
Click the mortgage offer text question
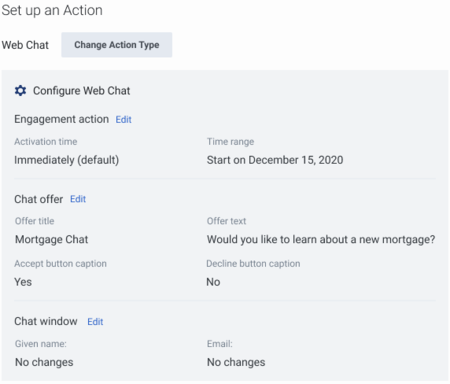tap(321, 239)
